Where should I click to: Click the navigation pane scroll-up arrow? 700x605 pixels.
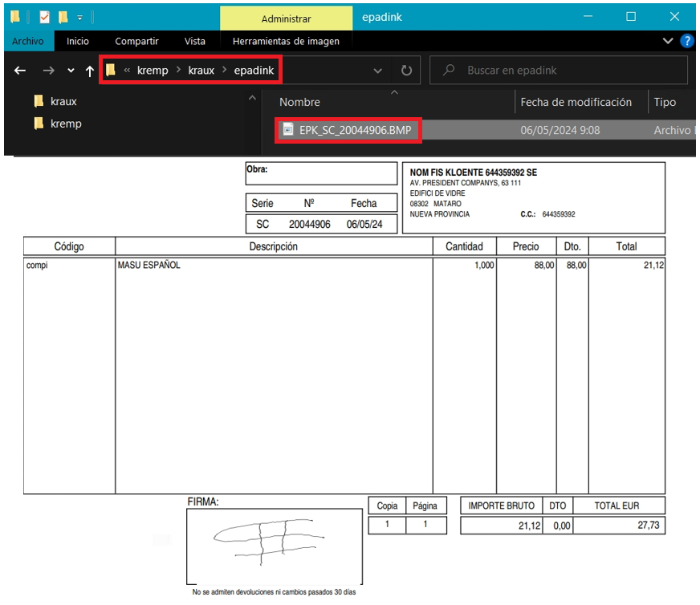(x=253, y=98)
